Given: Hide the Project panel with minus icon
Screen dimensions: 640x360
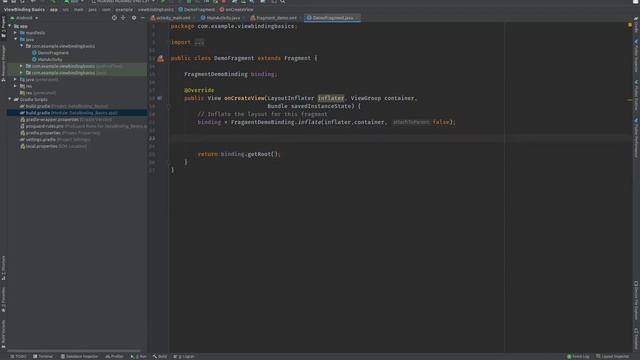Looking at the screenshot, I should pos(142,18).
